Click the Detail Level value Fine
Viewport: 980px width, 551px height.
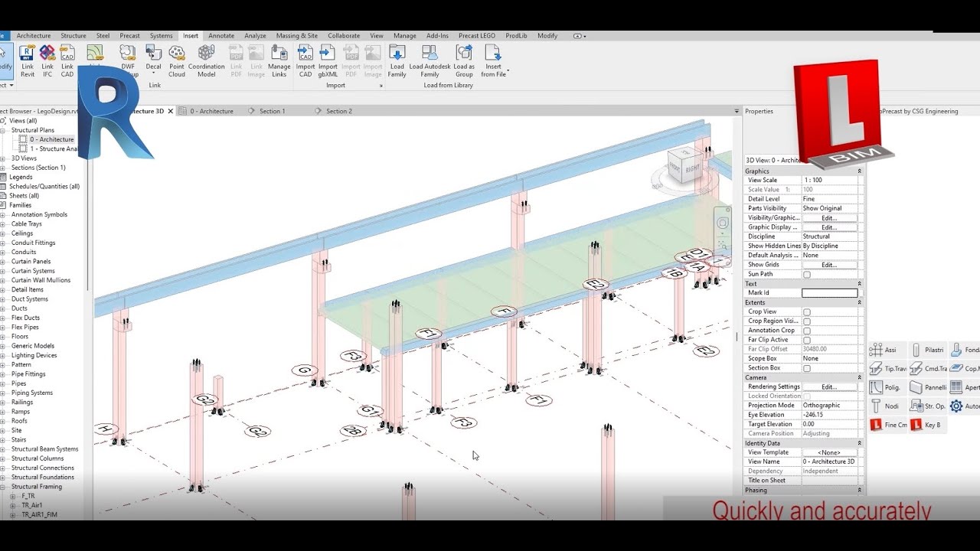pos(829,199)
